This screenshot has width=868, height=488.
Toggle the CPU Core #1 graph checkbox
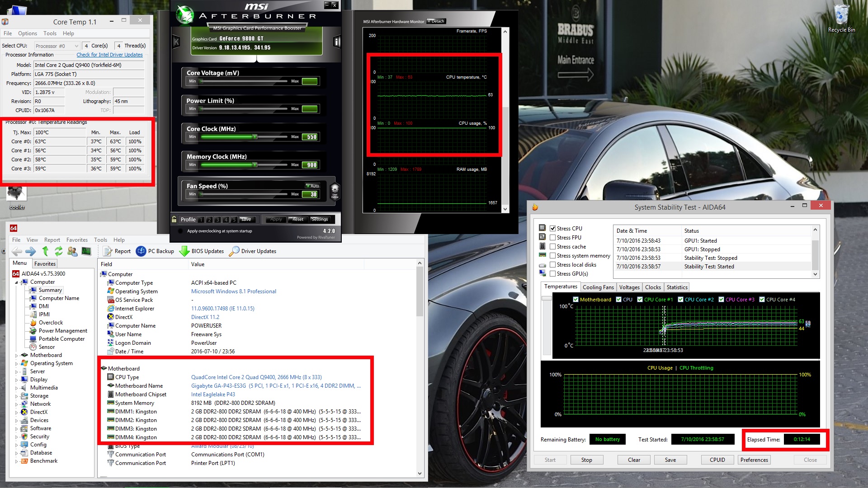coord(640,300)
